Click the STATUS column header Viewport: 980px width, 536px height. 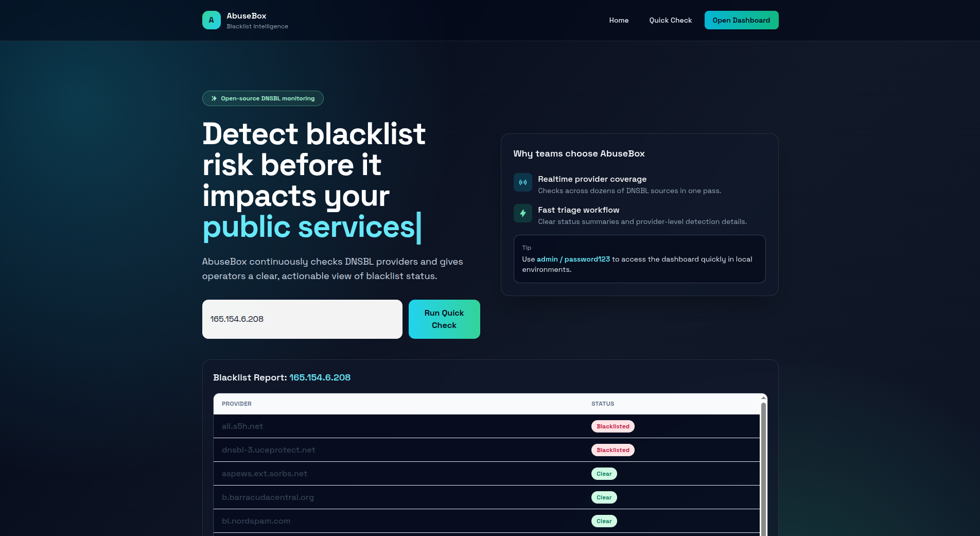pos(603,404)
